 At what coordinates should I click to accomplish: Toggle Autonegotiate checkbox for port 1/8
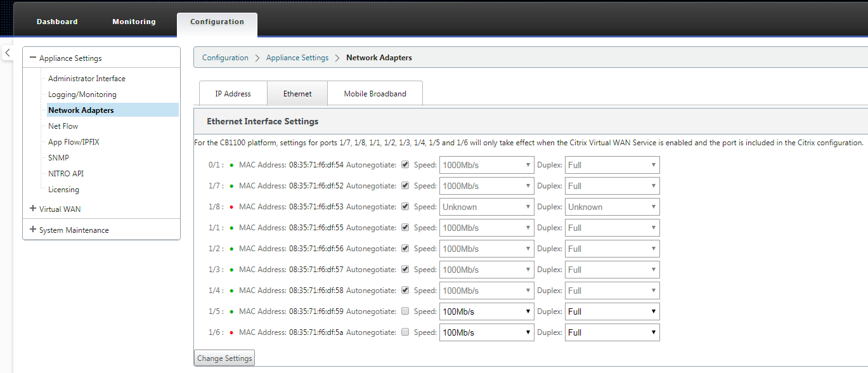point(405,207)
